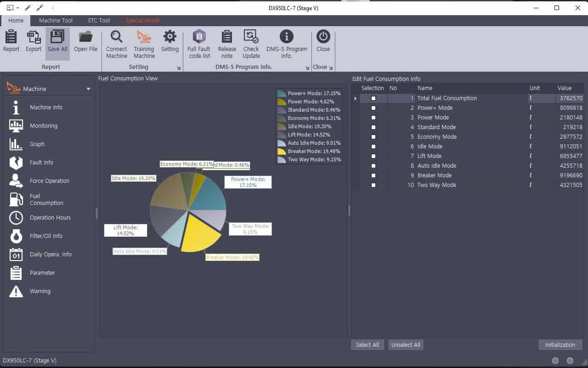The height and width of the screenshot is (368, 588).
Task: Check the Economy Mode row checkbox
Action: (373, 137)
